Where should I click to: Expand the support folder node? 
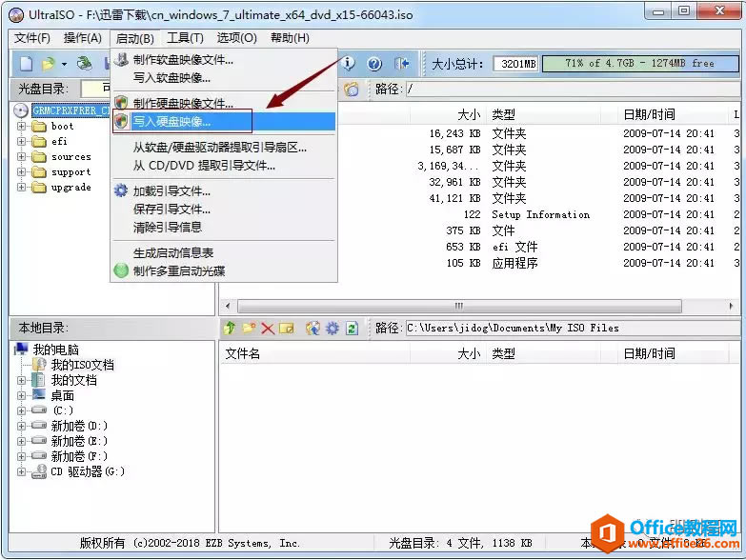pyautogui.click(x=21, y=171)
